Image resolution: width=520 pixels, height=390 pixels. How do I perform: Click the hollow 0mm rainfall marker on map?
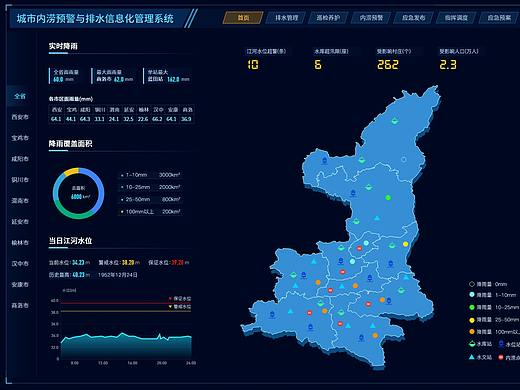404,160
